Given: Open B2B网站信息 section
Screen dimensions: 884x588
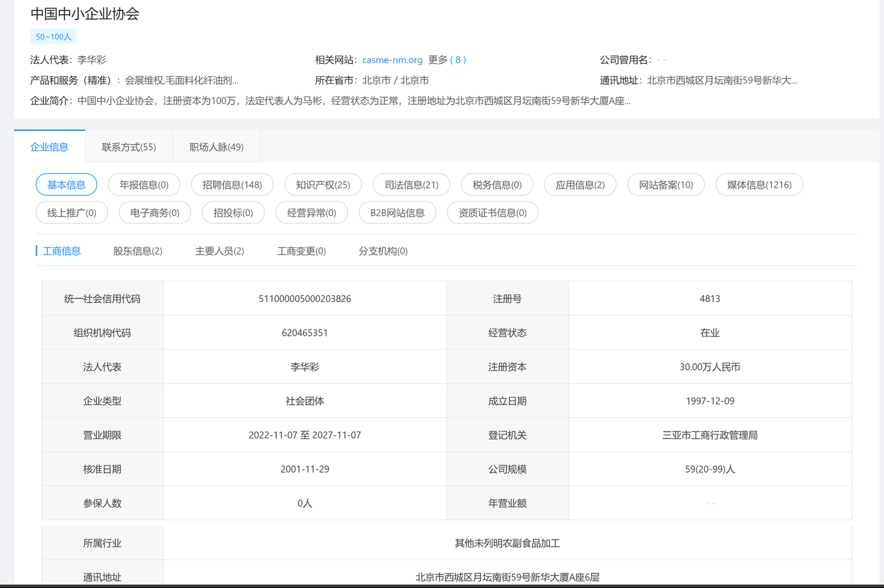Looking at the screenshot, I should pyautogui.click(x=398, y=213).
